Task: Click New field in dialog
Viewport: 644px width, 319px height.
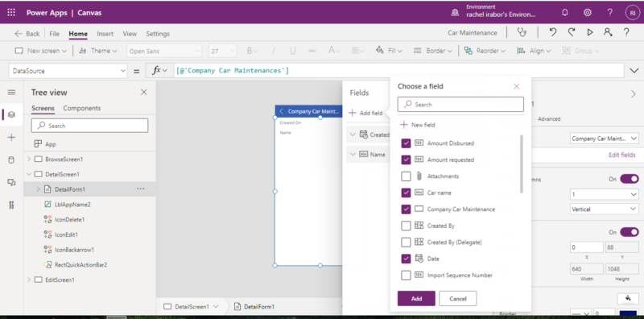Action: (418, 125)
